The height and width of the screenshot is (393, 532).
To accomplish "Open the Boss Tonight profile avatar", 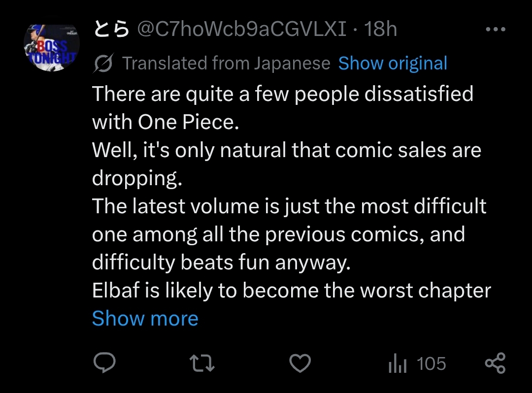I will 52,47.
